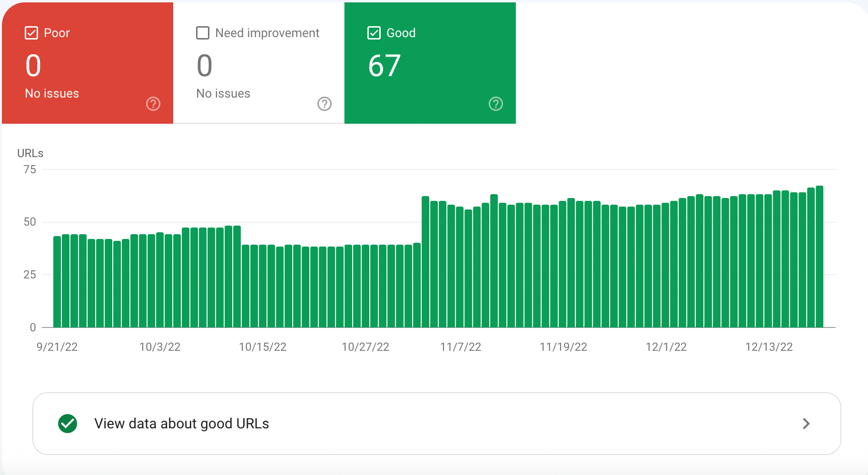The width and height of the screenshot is (868, 475).
Task: Open help icon in Poor card
Action: click(x=153, y=104)
